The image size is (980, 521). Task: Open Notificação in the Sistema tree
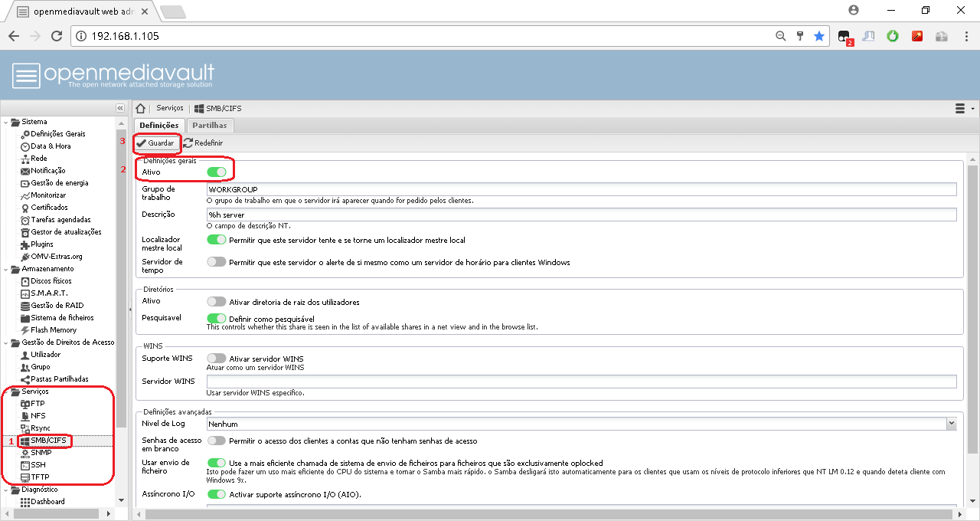click(x=47, y=171)
